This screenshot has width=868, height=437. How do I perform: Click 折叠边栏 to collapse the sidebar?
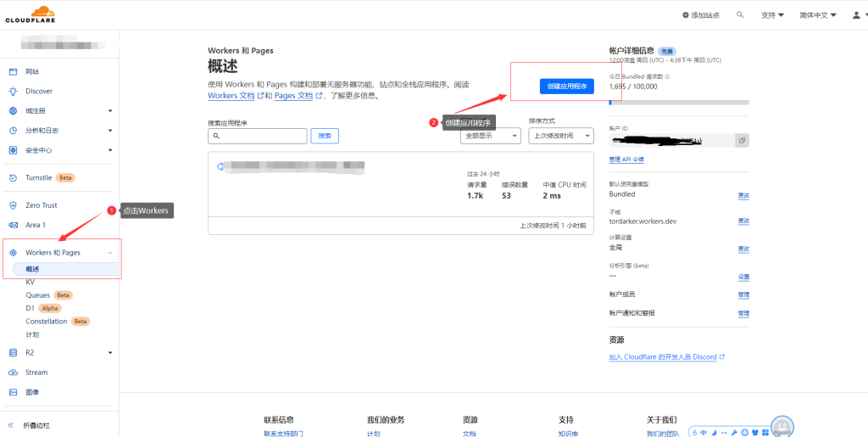tap(36, 425)
